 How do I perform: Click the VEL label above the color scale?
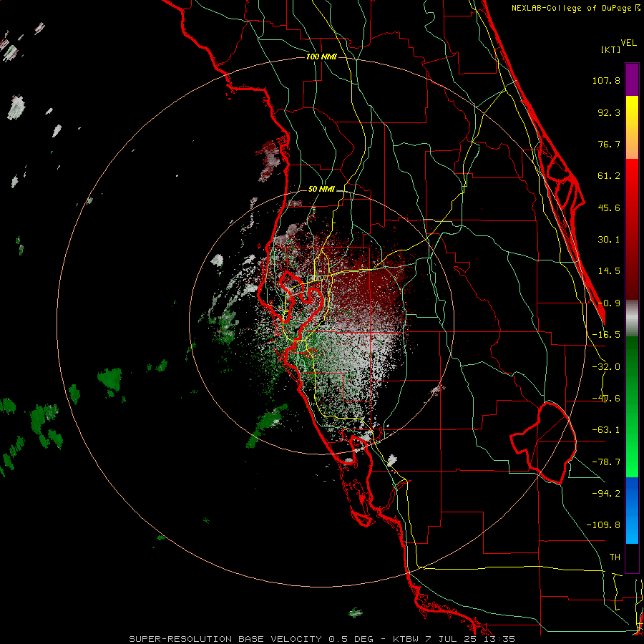click(629, 43)
